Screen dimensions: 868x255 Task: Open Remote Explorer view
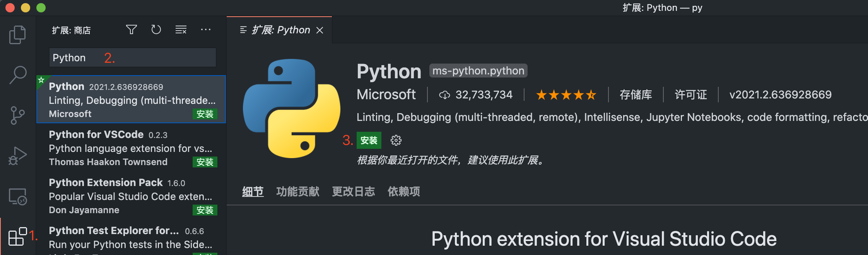[x=18, y=196]
